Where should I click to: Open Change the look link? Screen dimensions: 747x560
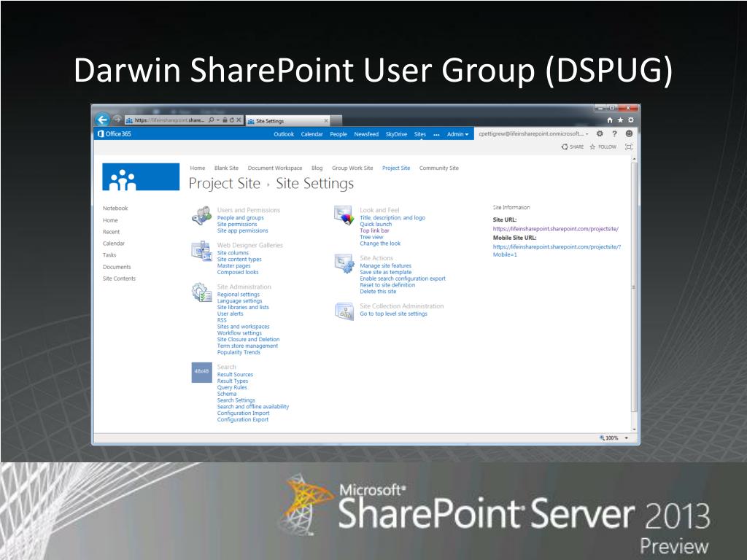[x=380, y=244]
